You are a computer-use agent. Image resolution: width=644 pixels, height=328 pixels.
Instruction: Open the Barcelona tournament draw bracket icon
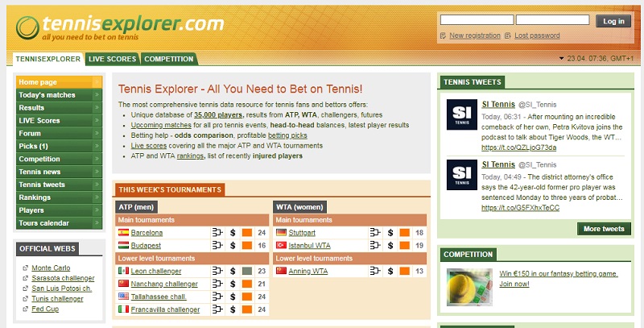tap(217, 233)
